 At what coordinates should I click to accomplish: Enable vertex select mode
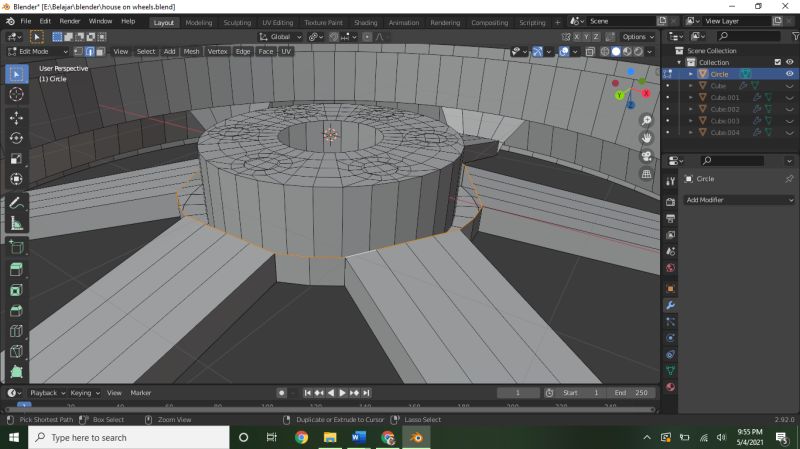[x=78, y=52]
